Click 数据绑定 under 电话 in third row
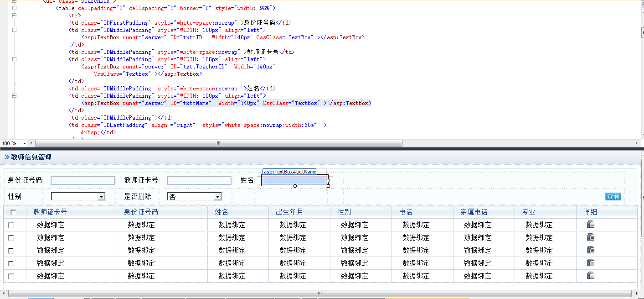Viewport: 644px width, 299px height. (x=416, y=251)
